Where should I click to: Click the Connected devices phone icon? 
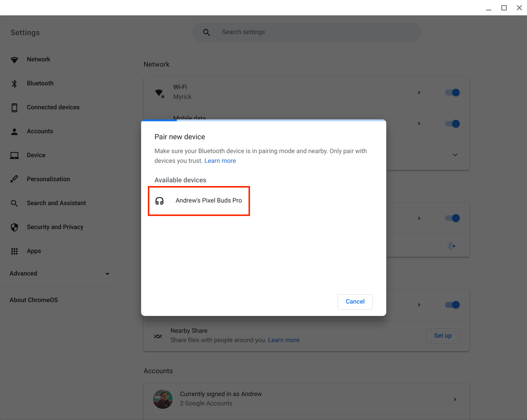pyautogui.click(x=14, y=107)
